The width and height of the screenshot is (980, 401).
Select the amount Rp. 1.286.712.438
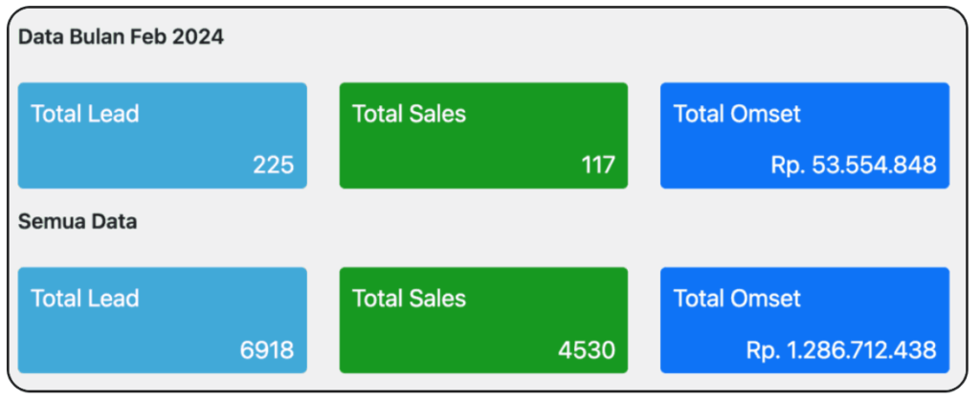tap(841, 350)
